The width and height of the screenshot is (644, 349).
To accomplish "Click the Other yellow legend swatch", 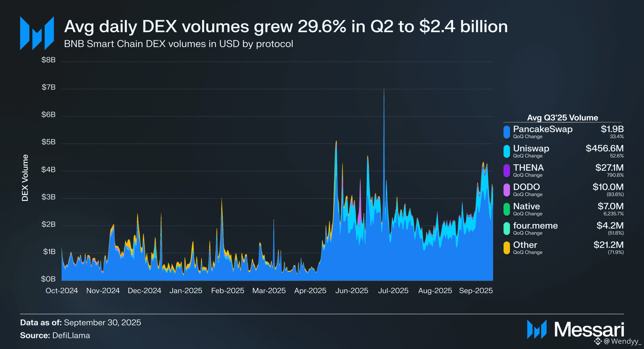I will coord(507,248).
